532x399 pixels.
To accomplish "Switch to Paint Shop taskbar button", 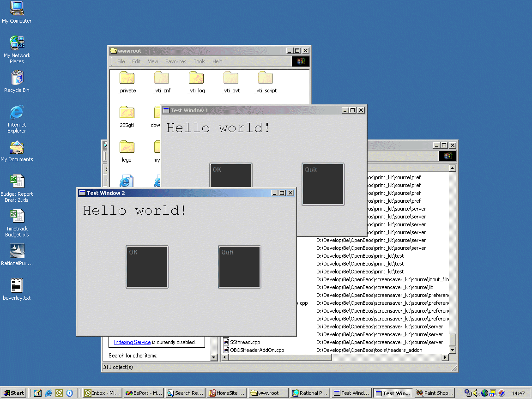I will coord(435,393).
